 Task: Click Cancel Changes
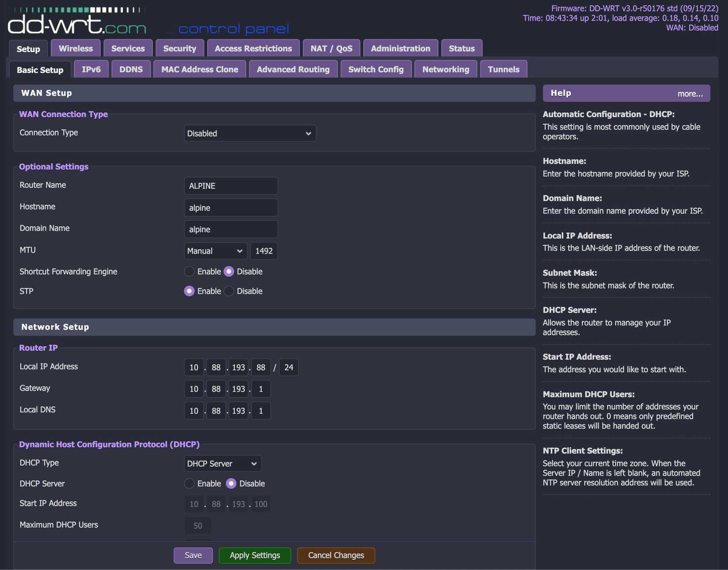point(336,555)
